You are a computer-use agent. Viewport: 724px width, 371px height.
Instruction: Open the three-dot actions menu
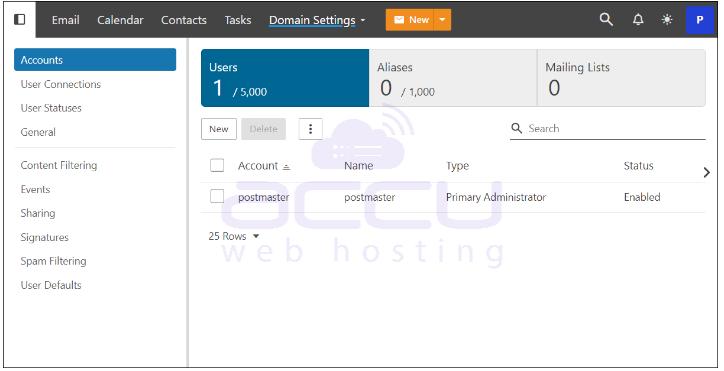(310, 129)
